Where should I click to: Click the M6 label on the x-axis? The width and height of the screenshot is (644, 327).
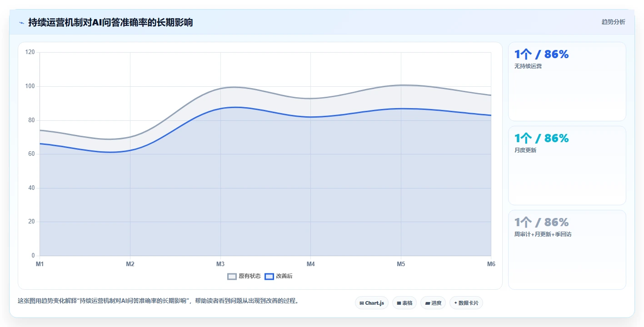491,264
